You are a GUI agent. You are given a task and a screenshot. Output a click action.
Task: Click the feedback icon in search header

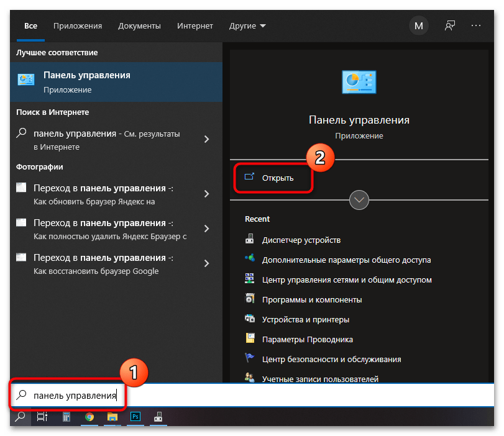[450, 26]
